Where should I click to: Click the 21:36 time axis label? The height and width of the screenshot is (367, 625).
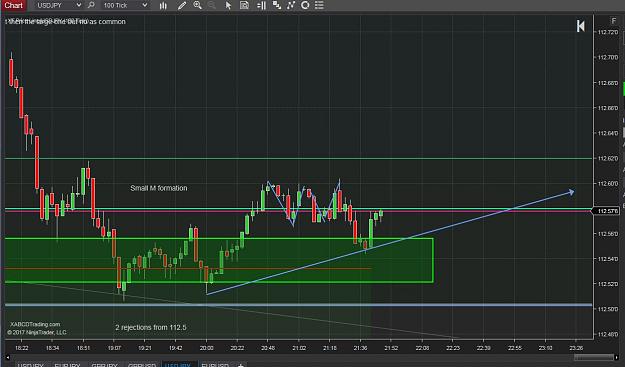pos(360,348)
